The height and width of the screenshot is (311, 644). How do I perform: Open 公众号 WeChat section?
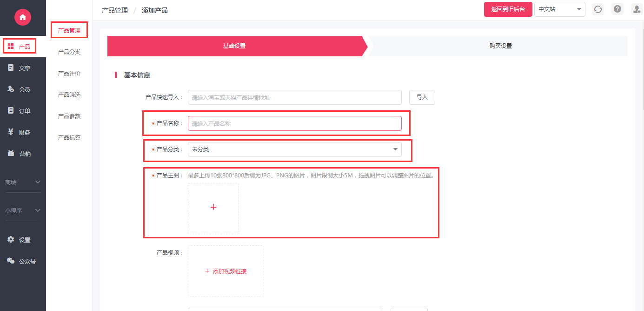click(21, 261)
